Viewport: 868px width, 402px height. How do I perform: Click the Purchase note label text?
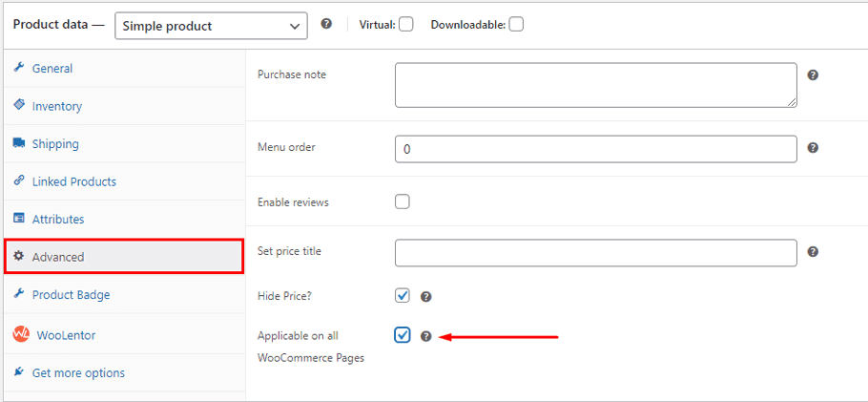tap(292, 74)
